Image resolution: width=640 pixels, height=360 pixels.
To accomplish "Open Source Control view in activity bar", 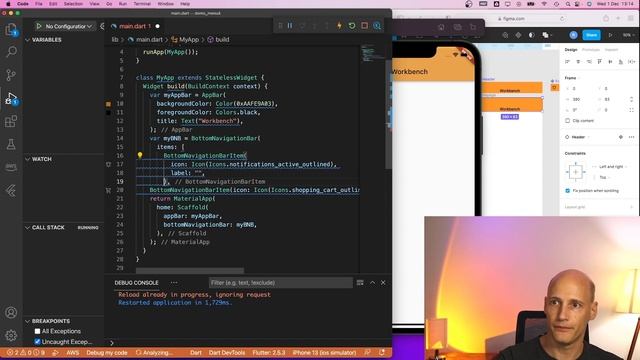I will tap(11, 75).
